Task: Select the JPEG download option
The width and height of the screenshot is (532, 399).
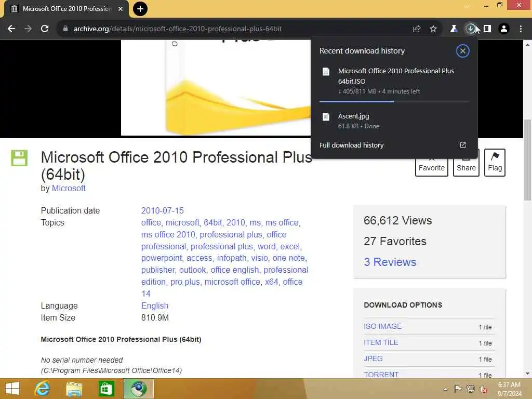Action: (x=373, y=358)
